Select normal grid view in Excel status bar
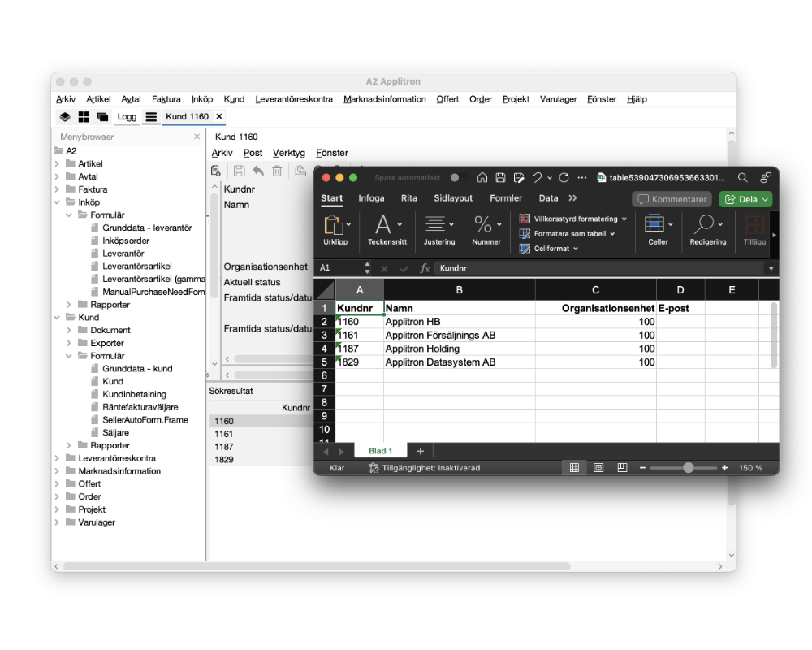 click(x=574, y=467)
